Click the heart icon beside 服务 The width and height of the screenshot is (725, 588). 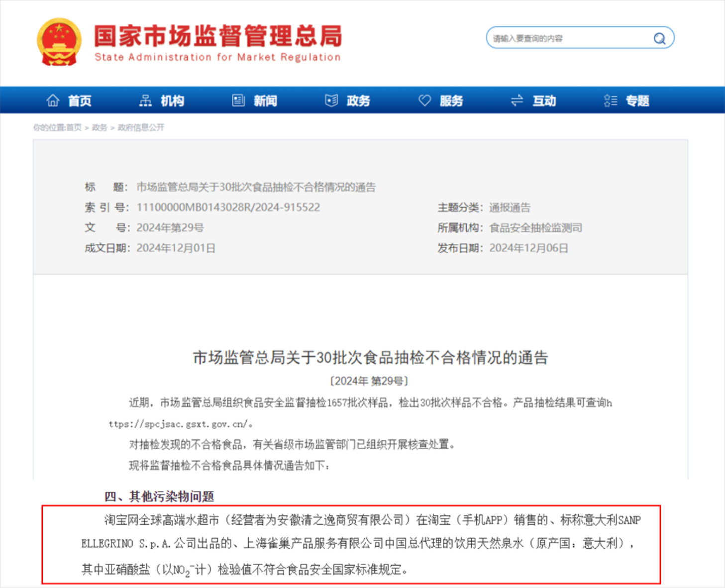[424, 100]
